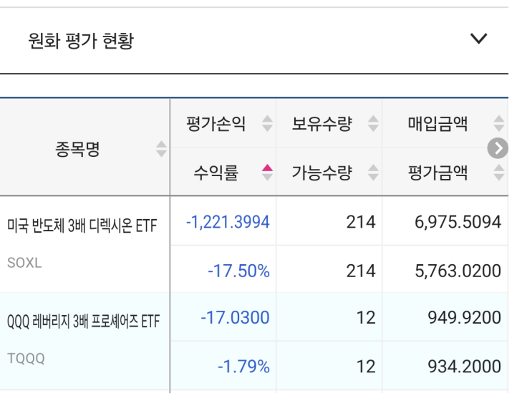Sort by 가능수량 column arrows

click(x=373, y=173)
